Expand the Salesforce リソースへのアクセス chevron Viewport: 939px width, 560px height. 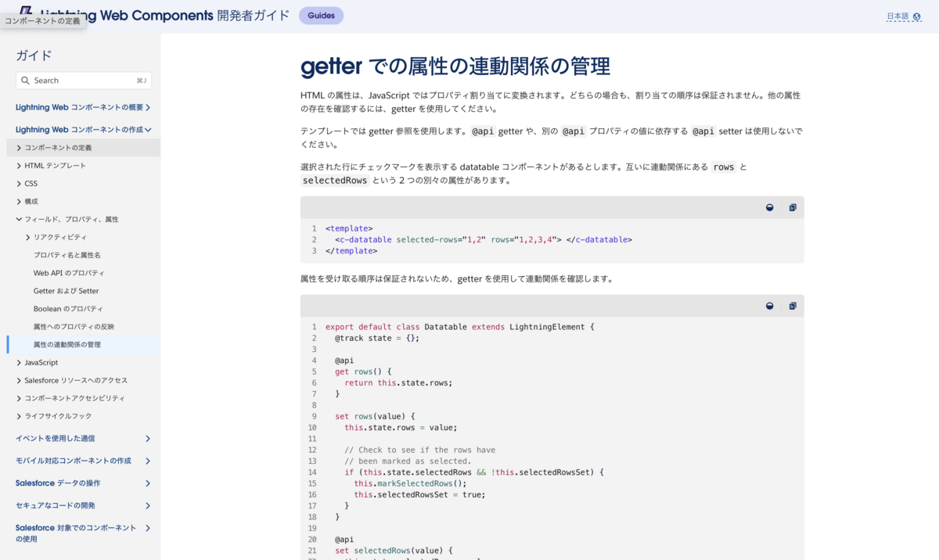coord(19,381)
